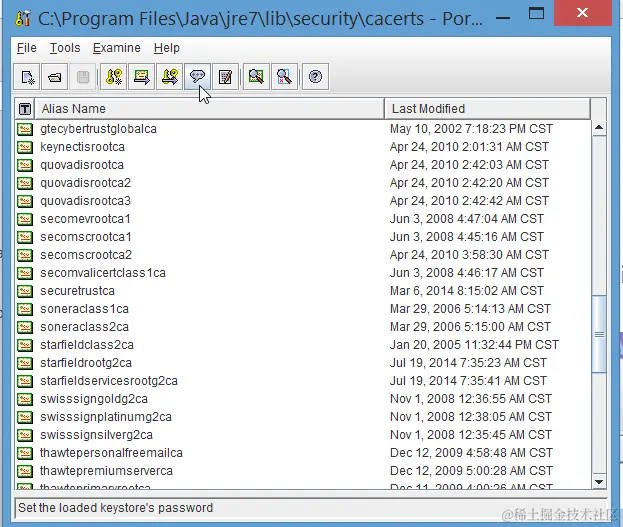This screenshot has width=623, height=527.
Task: Open the Help menu
Action: [x=166, y=48]
